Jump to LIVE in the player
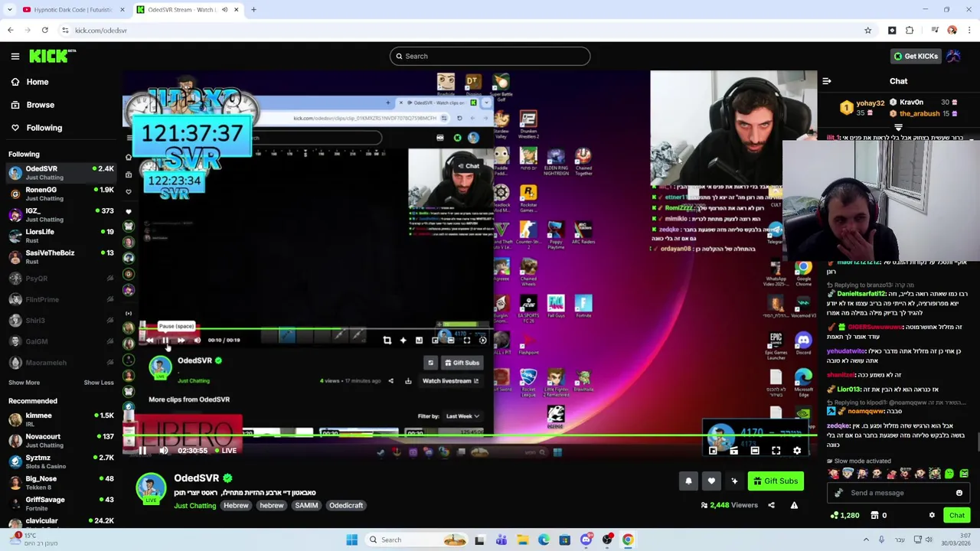 point(226,451)
